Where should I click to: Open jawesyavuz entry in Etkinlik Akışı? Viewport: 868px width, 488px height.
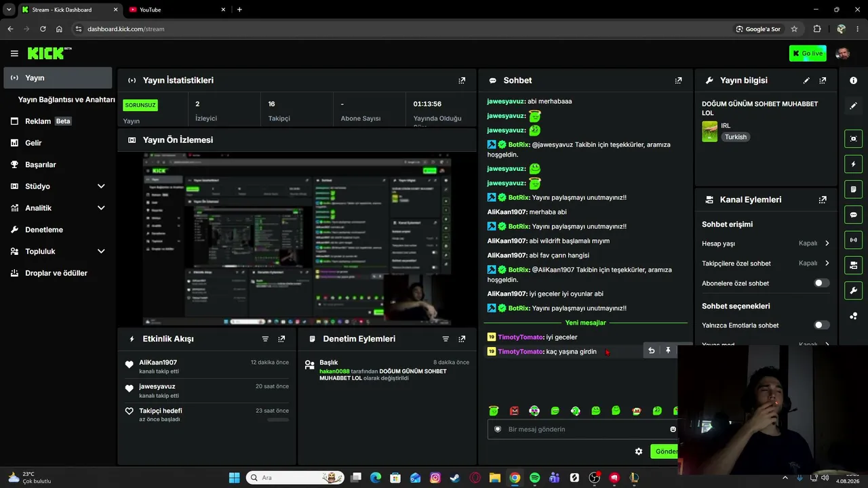[x=157, y=386]
